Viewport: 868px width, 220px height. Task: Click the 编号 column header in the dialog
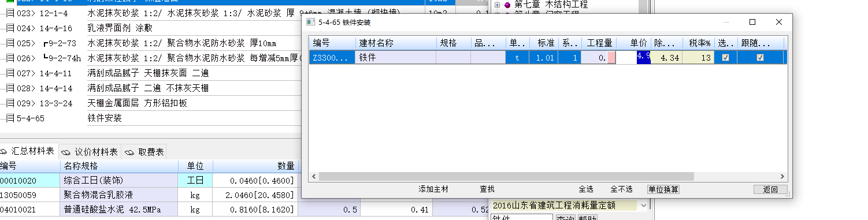(332, 43)
